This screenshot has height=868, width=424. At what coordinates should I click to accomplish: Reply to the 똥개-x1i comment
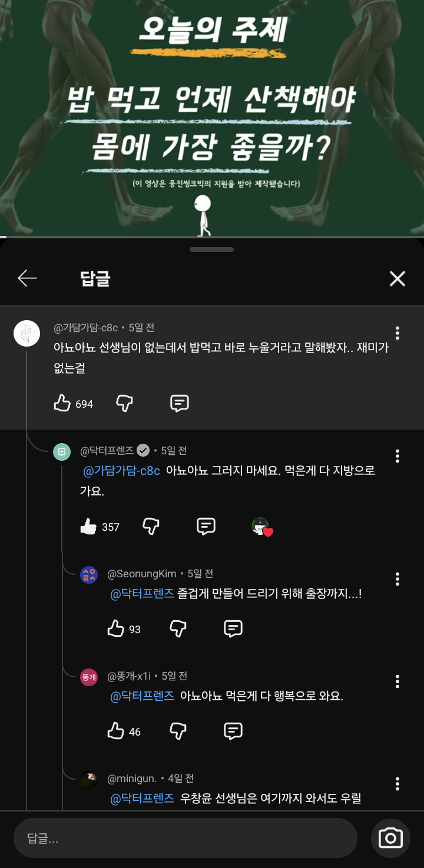click(233, 731)
